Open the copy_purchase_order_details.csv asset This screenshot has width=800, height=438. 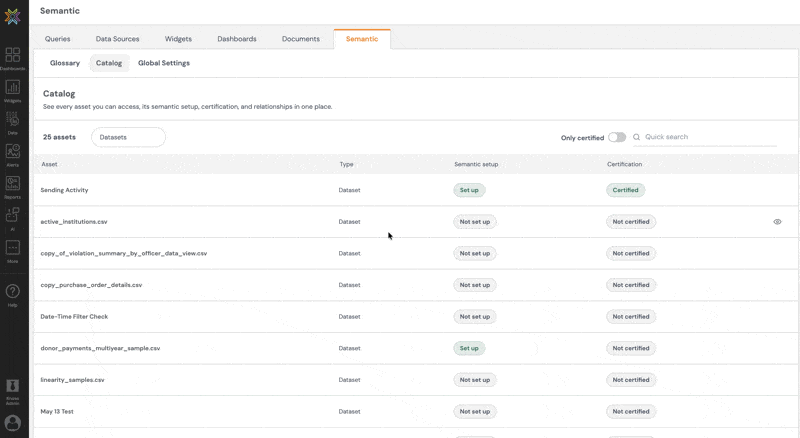tap(91, 285)
